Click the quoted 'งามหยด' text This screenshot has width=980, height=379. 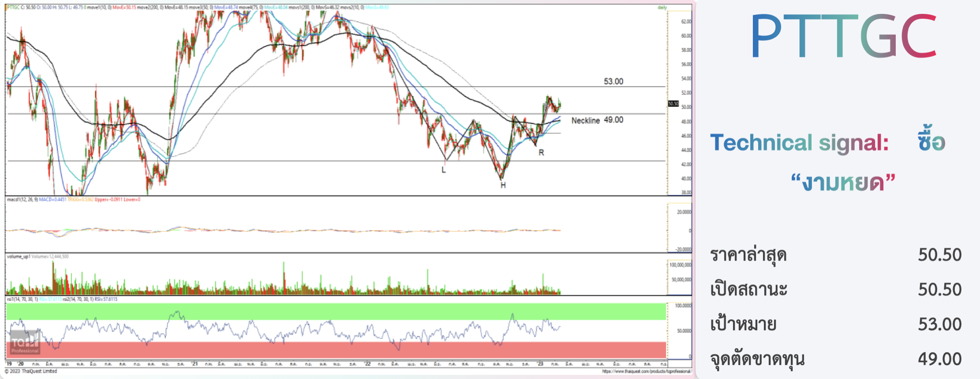pos(843,183)
